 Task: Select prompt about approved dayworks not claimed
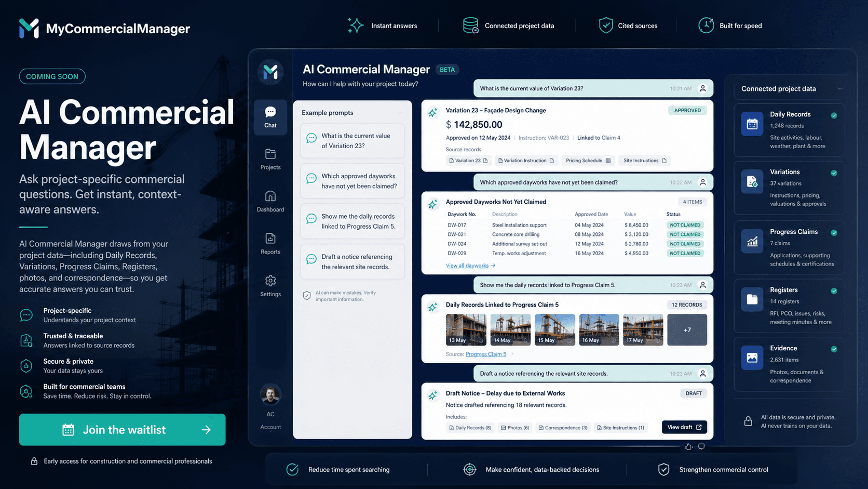click(x=352, y=181)
